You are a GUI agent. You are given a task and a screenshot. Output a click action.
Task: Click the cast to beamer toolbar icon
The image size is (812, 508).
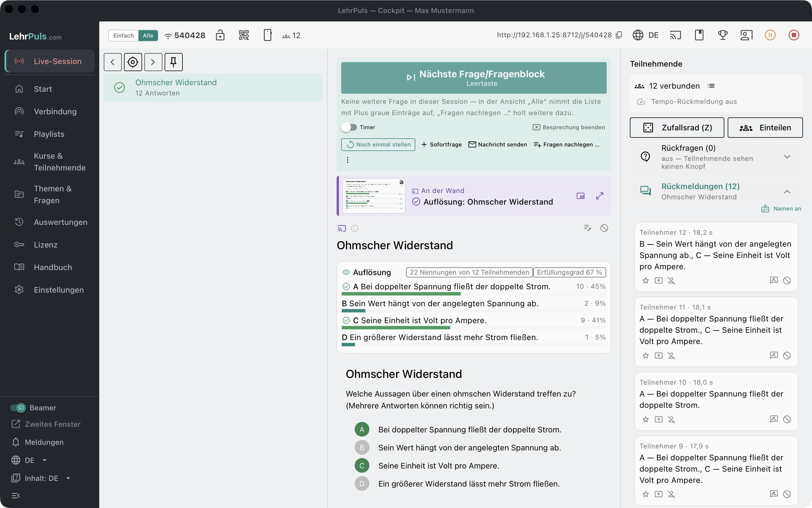click(676, 35)
